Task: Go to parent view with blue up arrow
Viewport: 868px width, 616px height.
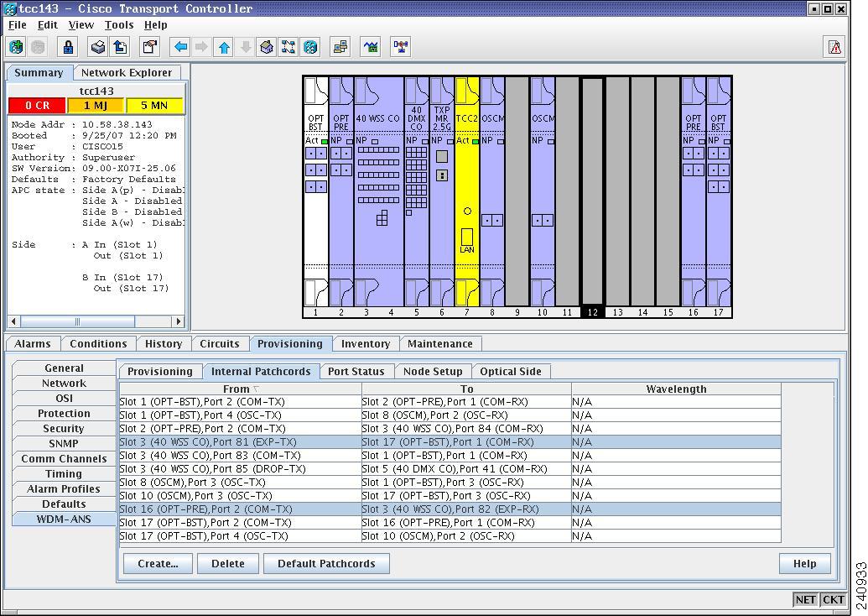Action: (x=224, y=47)
